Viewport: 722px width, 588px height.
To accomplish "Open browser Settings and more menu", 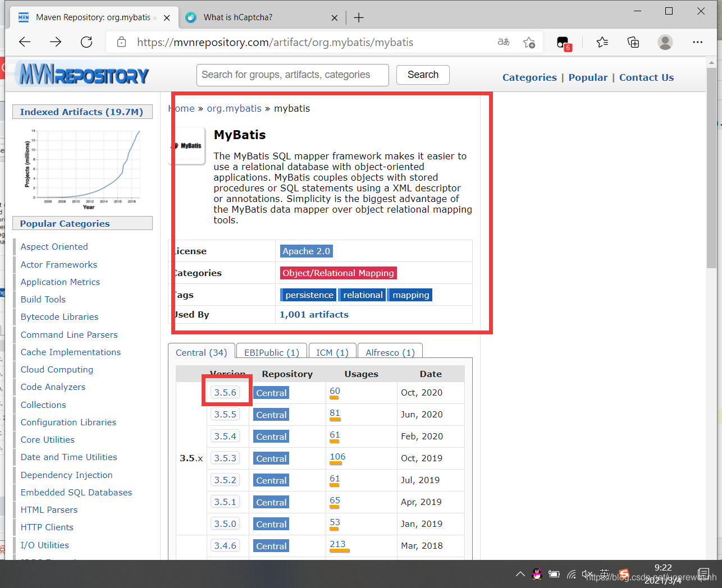I will tap(698, 42).
